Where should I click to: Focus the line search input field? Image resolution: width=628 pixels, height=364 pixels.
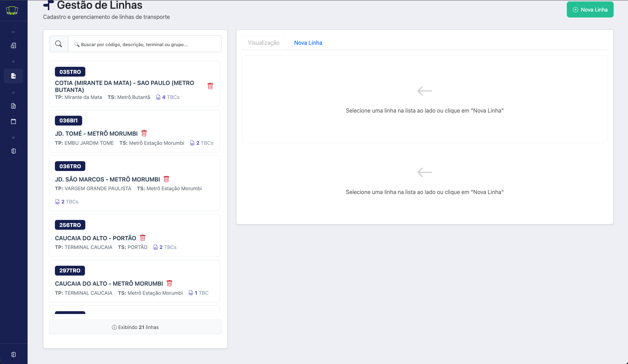coord(145,44)
